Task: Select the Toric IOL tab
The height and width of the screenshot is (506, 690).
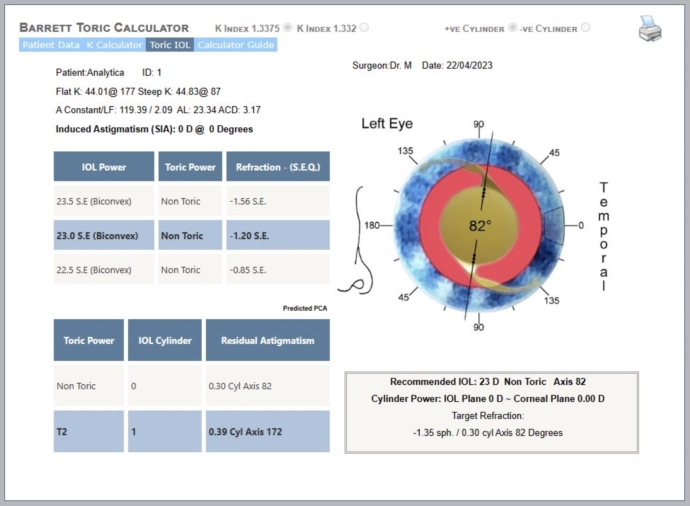Action: 170,45
